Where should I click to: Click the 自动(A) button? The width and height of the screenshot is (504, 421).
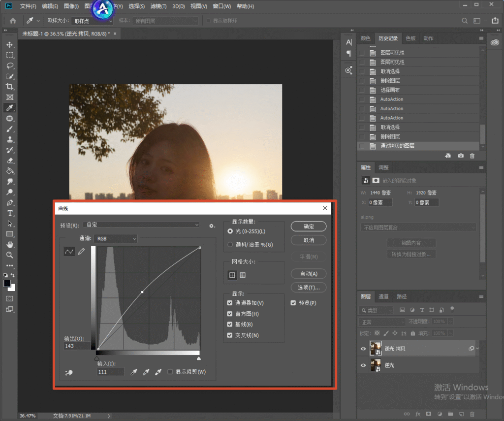[x=309, y=274]
